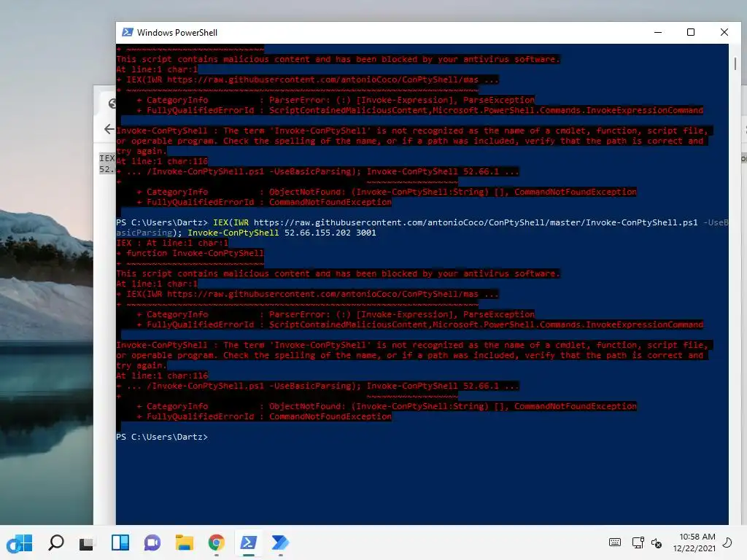The height and width of the screenshot is (560, 747).
Task: Open second PowerShell icon in taskbar
Action: point(280,542)
